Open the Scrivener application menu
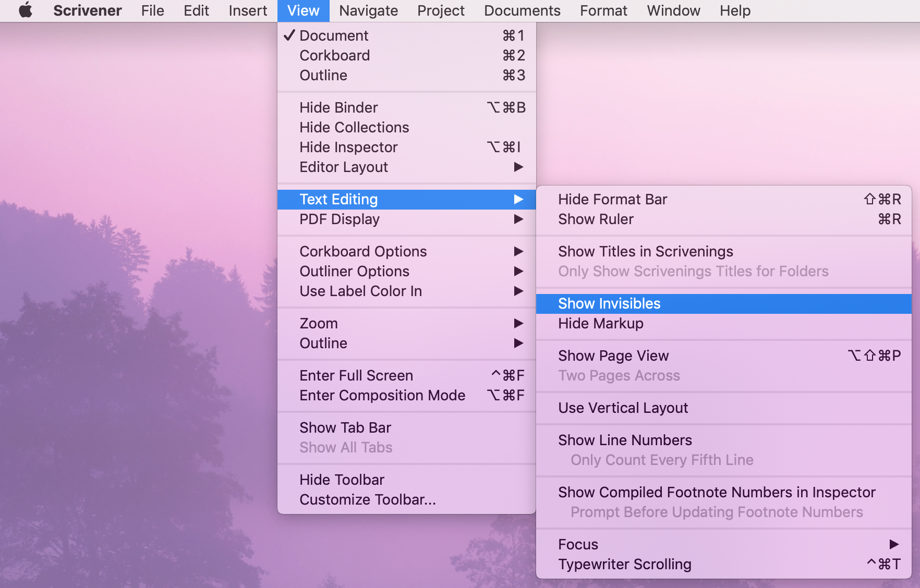 click(x=87, y=10)
